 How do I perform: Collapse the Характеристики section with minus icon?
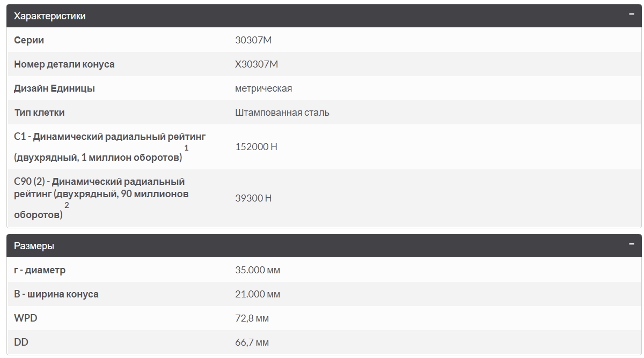click(632, 14)
